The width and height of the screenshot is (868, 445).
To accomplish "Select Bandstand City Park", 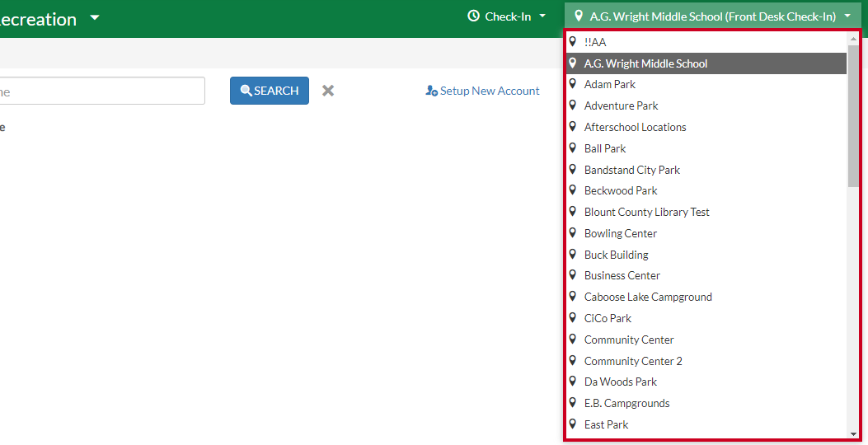I will click(706, 170).
